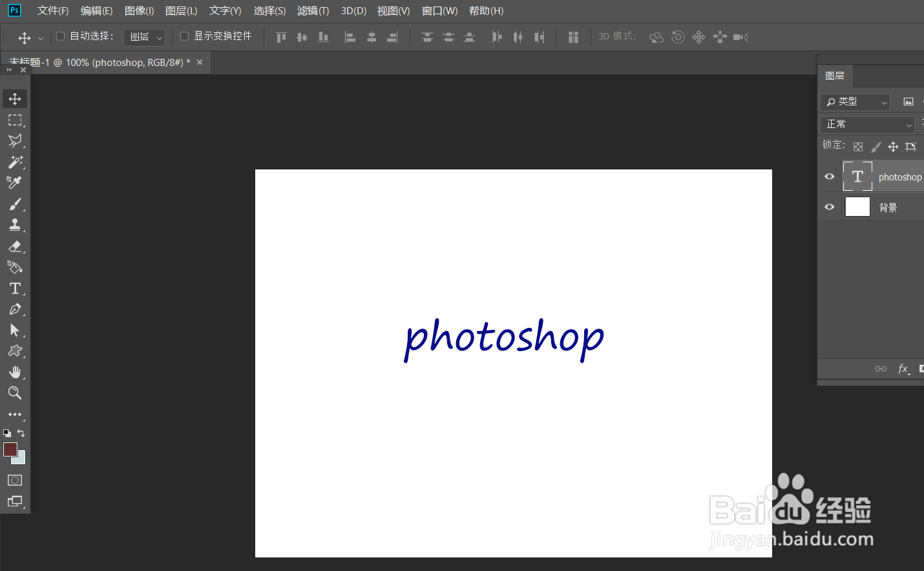This screenshot has width=924, height=571.
Task: Select the 背景 layer thumbnail
Action: pyautogui.click(x=857, y=207)
